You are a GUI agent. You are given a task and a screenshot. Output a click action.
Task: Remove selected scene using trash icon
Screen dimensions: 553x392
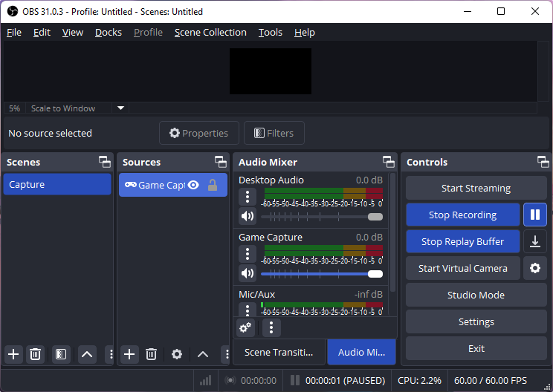pos(35,354)
